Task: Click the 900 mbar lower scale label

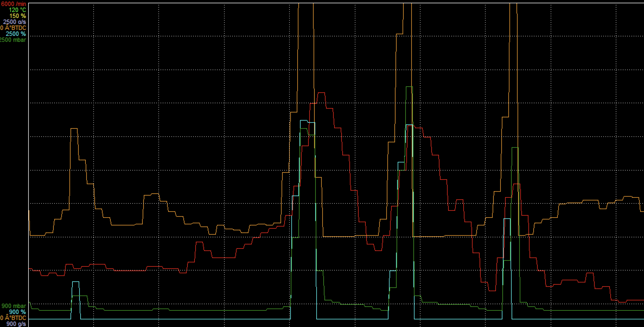Action: coord(13,306)
